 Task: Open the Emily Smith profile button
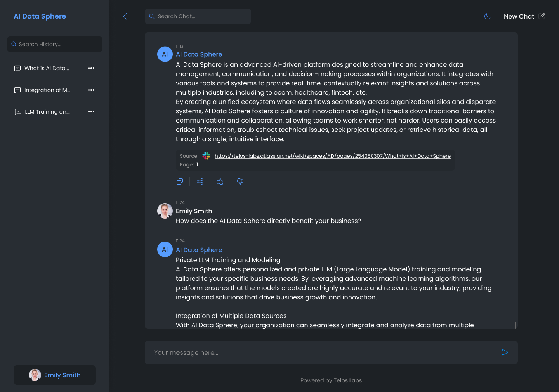pyautogui.click(x=55, y=375)
